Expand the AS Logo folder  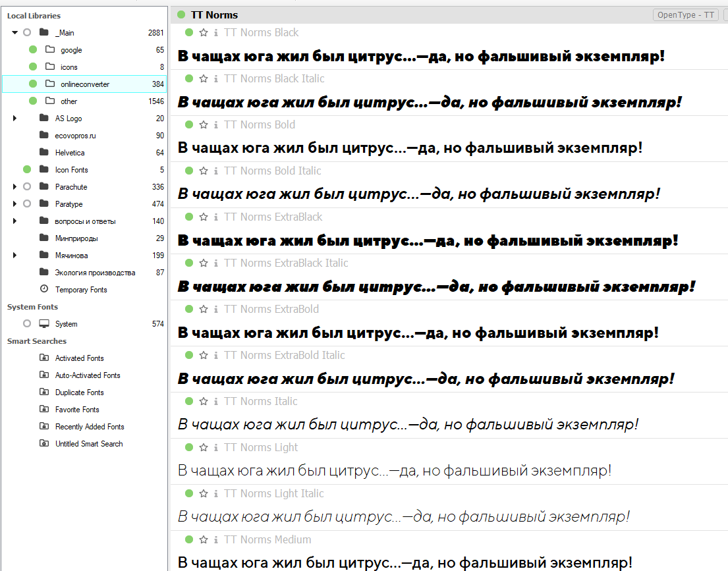15,119
